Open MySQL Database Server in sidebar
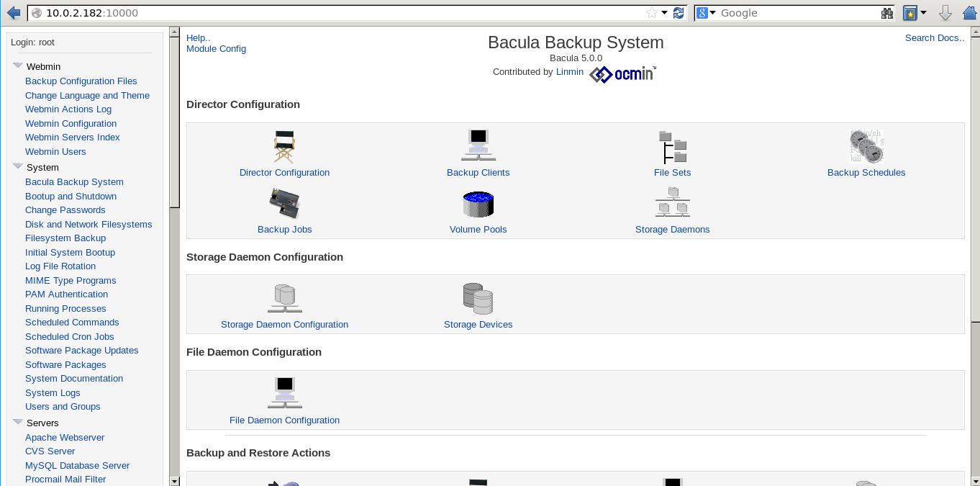 click(x=77, y=466)
